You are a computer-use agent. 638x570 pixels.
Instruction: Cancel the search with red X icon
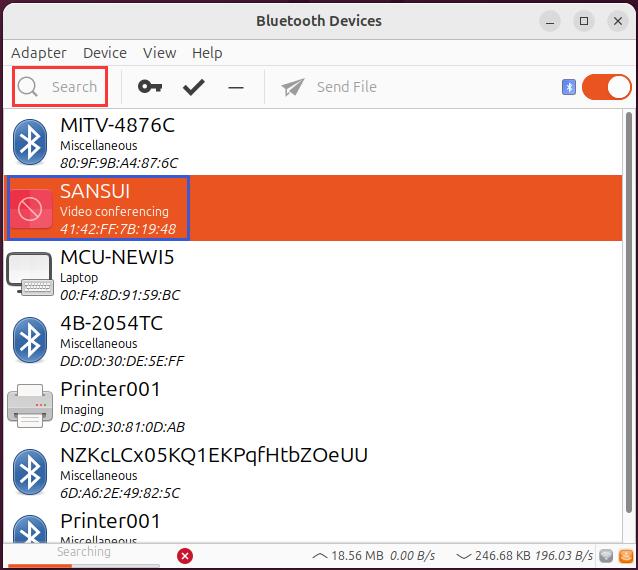pos(185,556)
